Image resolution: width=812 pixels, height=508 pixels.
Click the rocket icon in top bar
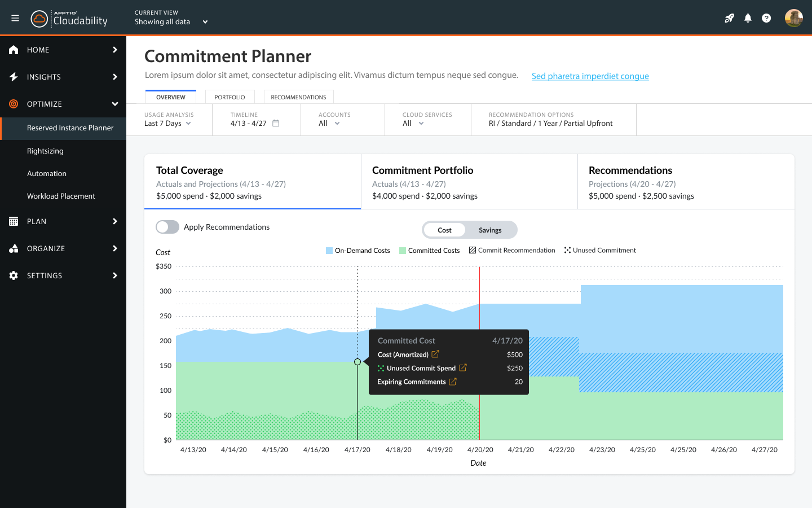tap(729, 18)
